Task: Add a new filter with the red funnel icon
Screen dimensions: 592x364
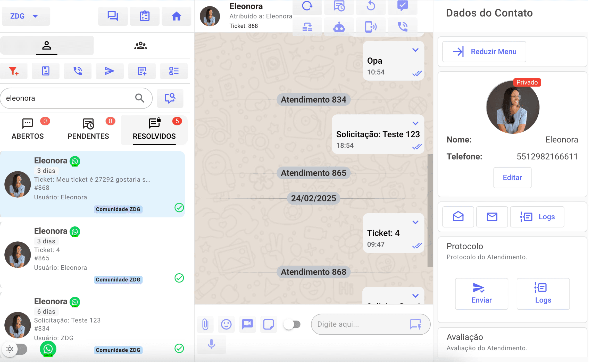Action: (14, 71)
